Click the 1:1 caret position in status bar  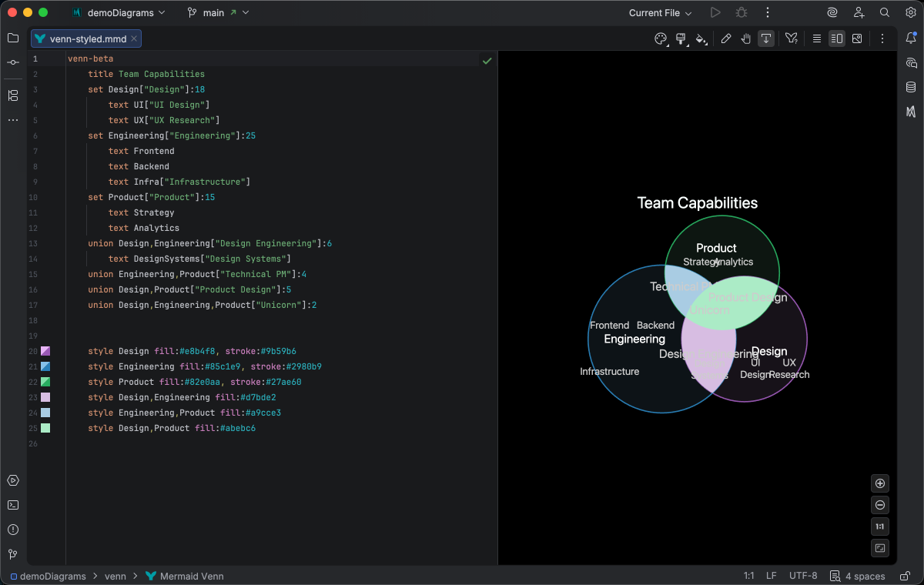[748, 576]
